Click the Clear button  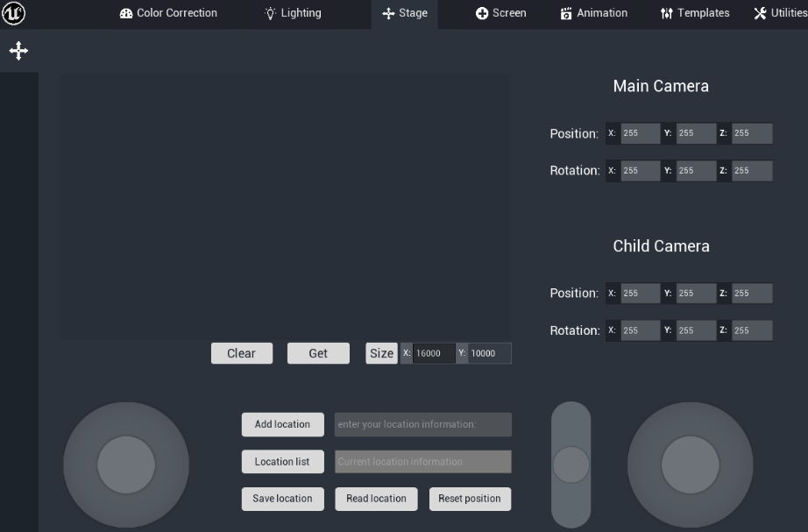pos(242,353)
